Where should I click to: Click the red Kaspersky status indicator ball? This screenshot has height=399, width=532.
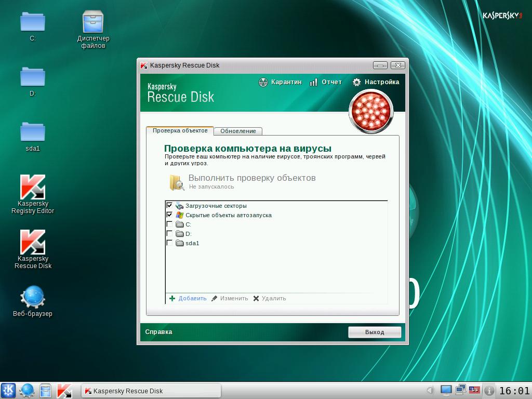click(371, 111)
